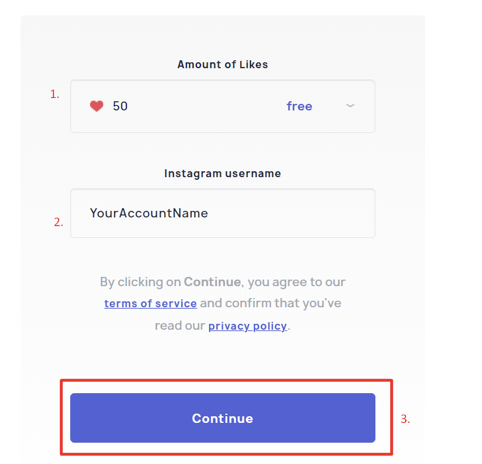Screen dimensions: 482x464
Task: Click the 'By clicking on' disclaimer text
Action: pyautogui.click(x=140, y=282)
